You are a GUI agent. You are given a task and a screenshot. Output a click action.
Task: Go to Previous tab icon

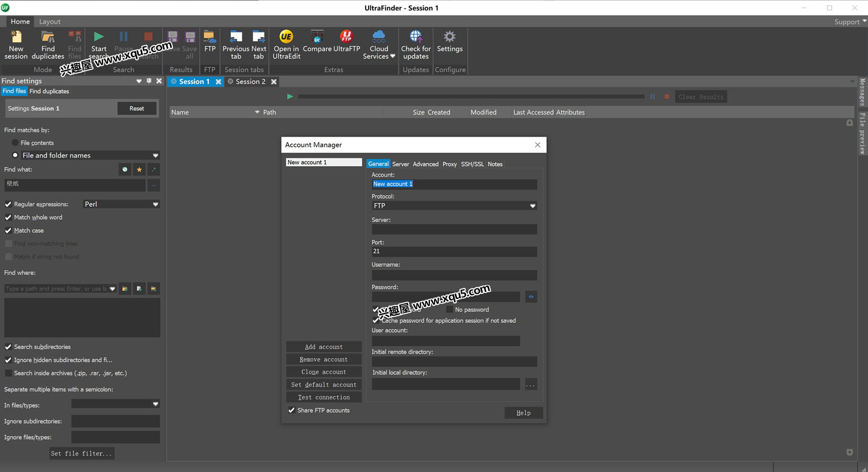(236, 37)
